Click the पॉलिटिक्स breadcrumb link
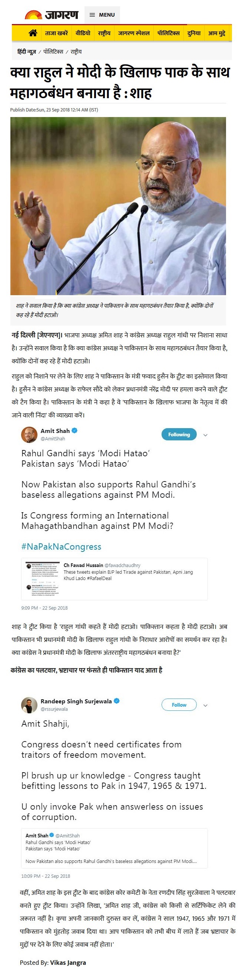This screenshot has width=249, height=980. (x=53, y=52)
